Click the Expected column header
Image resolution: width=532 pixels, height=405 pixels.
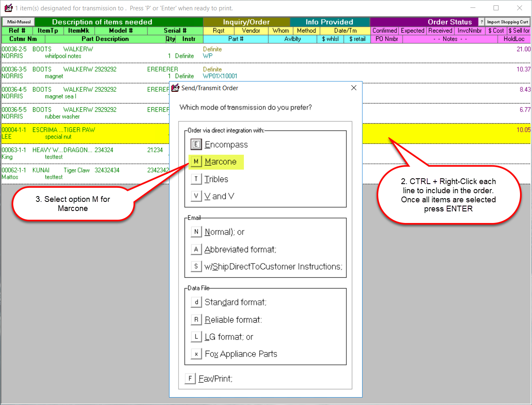pos(413,31)
